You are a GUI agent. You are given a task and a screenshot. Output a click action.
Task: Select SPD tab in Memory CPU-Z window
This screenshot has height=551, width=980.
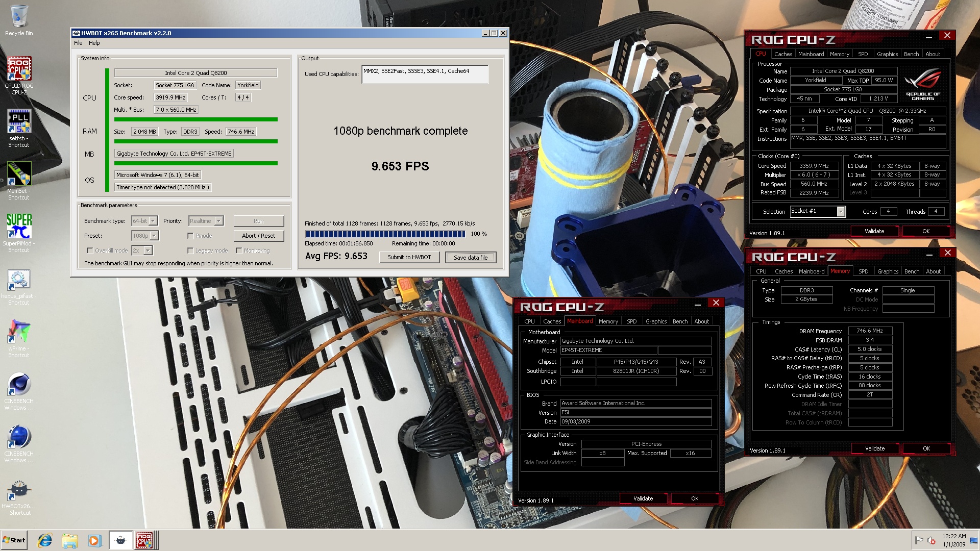click(864, 271)
